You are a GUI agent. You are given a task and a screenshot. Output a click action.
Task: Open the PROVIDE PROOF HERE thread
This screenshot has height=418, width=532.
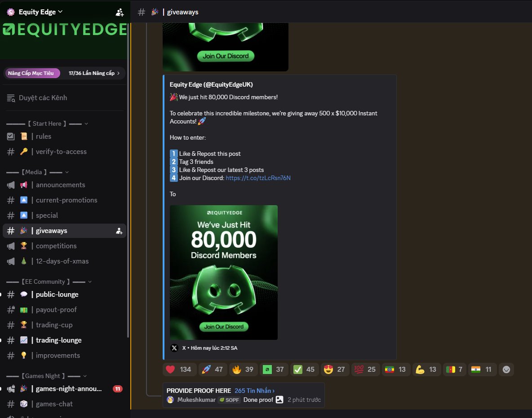tap(199, 391)
